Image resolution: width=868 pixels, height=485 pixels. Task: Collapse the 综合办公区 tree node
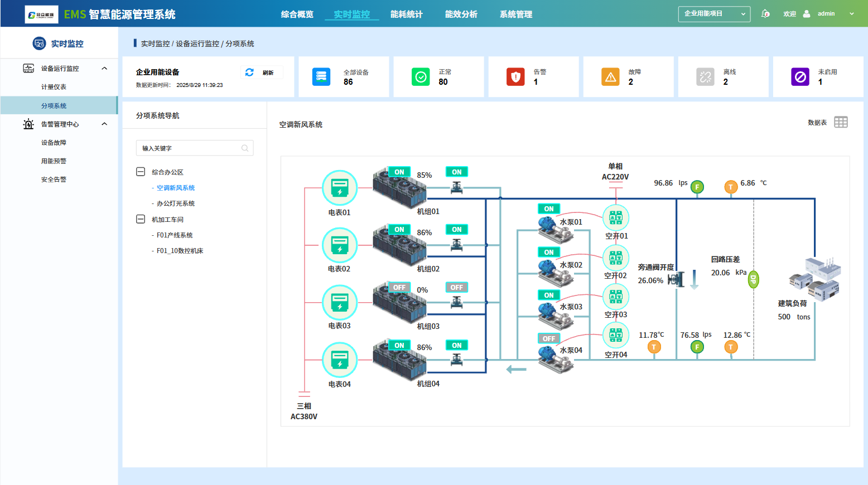(141, 172)
